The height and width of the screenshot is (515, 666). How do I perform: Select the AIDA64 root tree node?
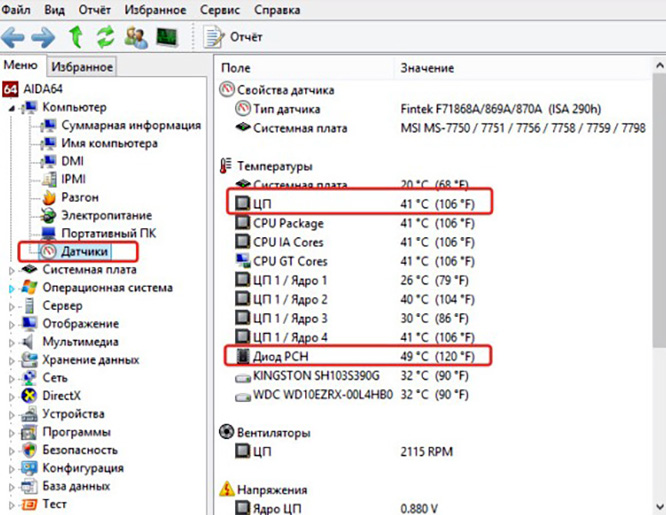(x=33, y=89)
